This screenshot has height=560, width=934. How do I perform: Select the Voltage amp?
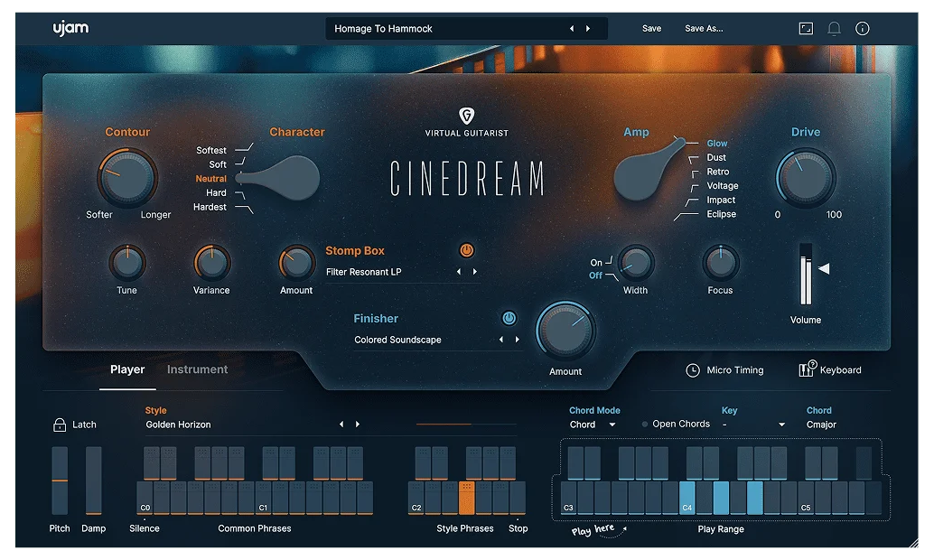coord(723,186)
